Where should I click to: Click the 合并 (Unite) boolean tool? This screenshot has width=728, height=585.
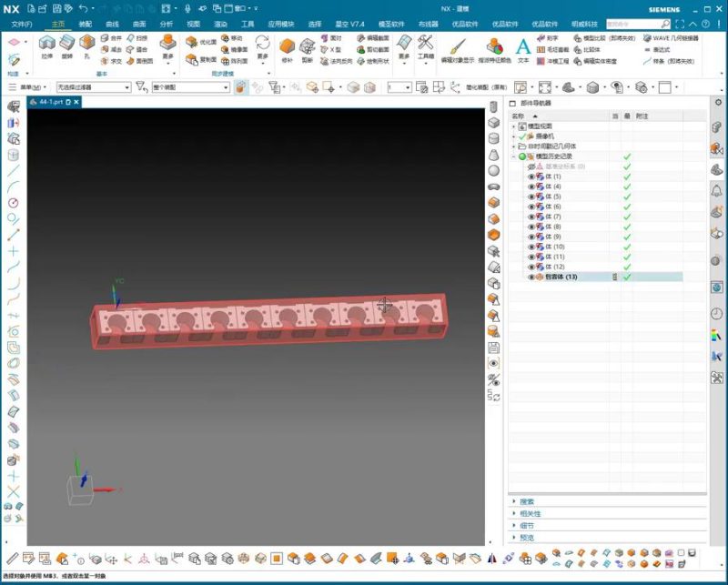click(110, 39)
